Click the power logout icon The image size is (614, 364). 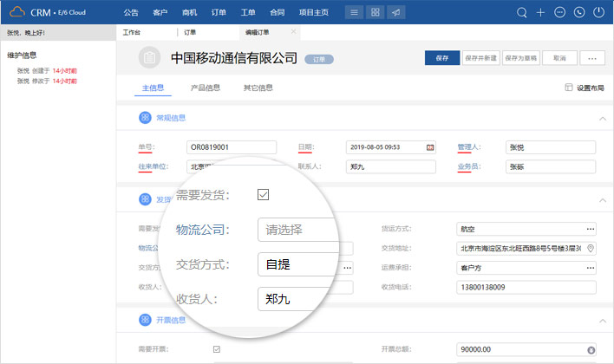pyautogui.click(x=598, y=13)
